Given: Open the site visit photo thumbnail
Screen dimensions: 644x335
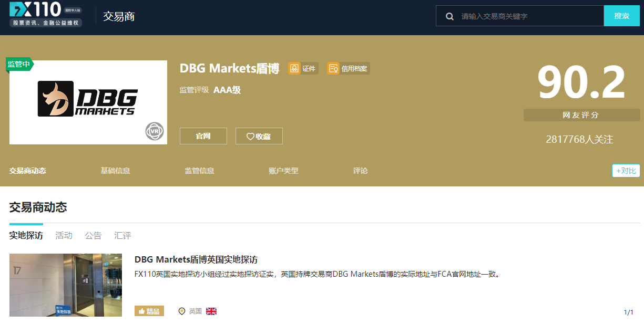Looking at the screenshot, I should [66, 285].
